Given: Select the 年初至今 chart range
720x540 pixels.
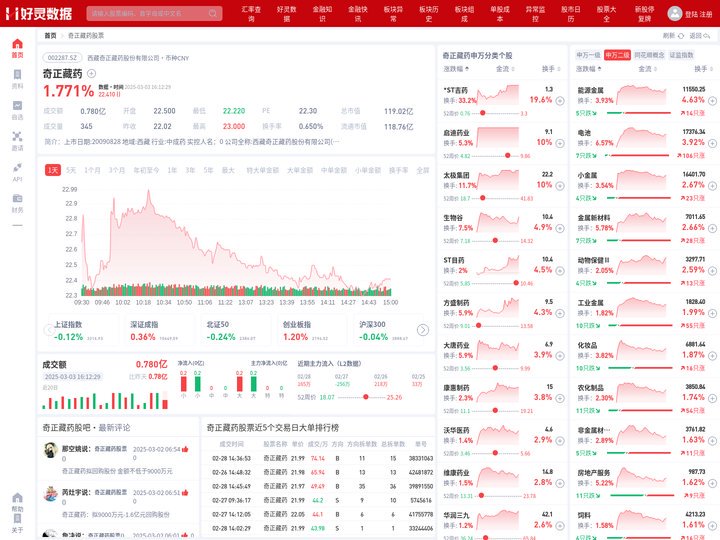Looking at the screenshot, I should pos(146,170).
